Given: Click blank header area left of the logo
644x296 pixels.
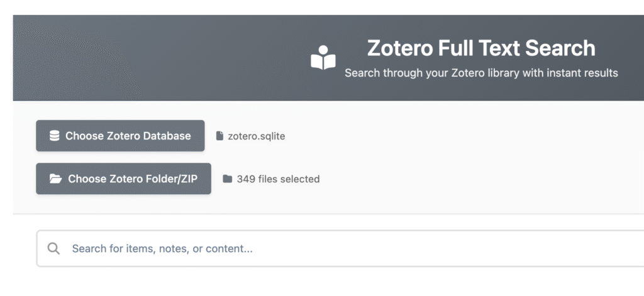Looking at the screenshot, I should [157, 58].
